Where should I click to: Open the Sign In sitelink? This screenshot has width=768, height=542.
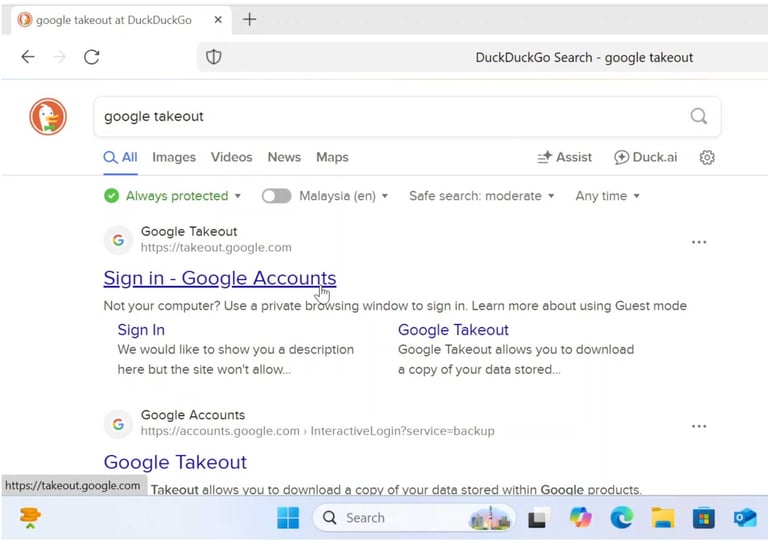[x=141, y=330]
